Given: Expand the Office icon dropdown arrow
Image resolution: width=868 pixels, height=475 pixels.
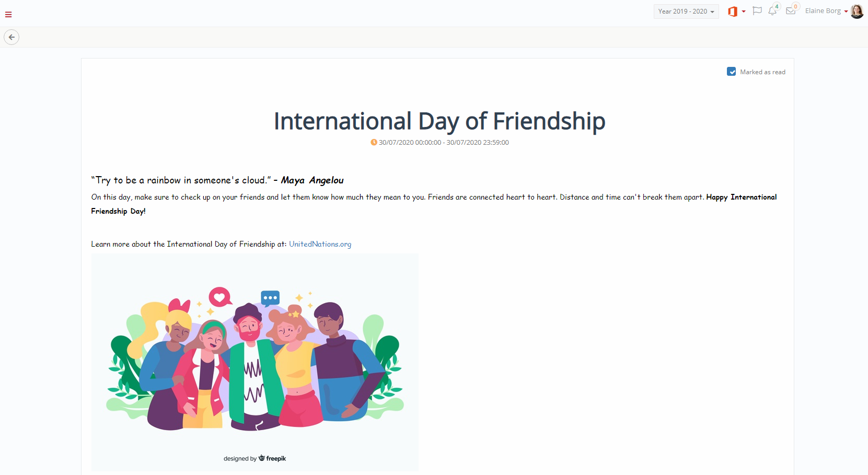Looking at the screenshot, I should tap(744, 11).
